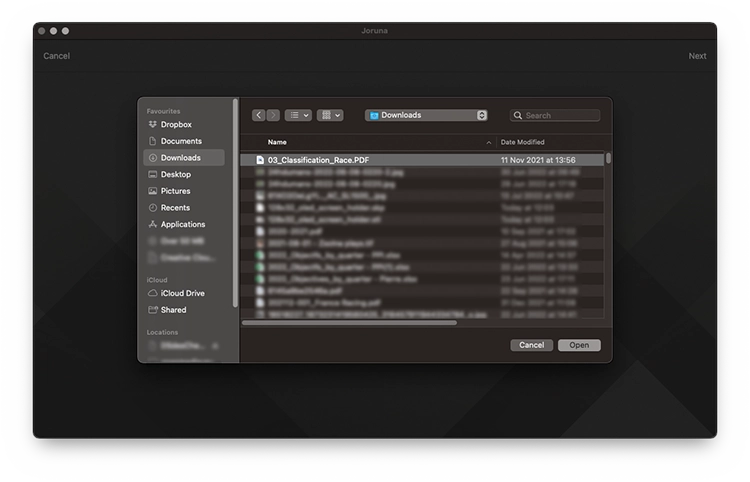Open the Shared iCloud folder

click(173, 310)
